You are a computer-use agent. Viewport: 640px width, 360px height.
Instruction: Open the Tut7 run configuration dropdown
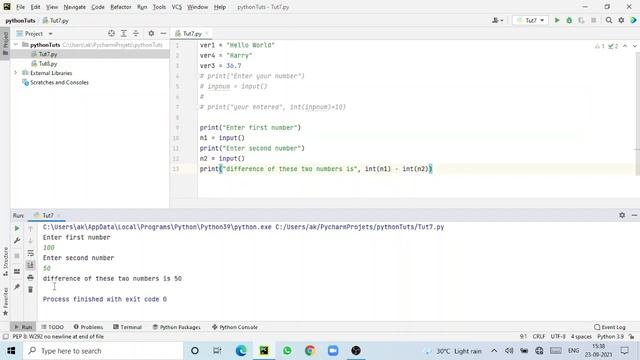click(x=530, y=20)
